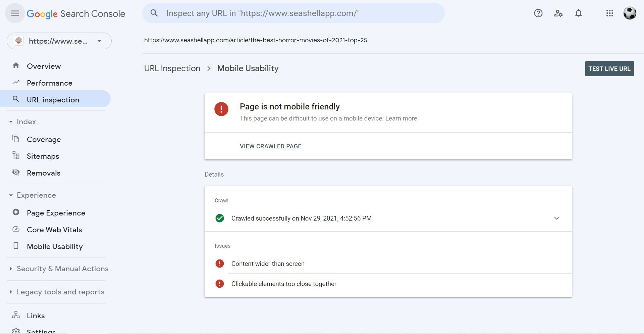Image resolution: width=644 pixels, height=334 pixels.
Task: Select Mobile Usability in the sidebar
Action: [55, 246]
